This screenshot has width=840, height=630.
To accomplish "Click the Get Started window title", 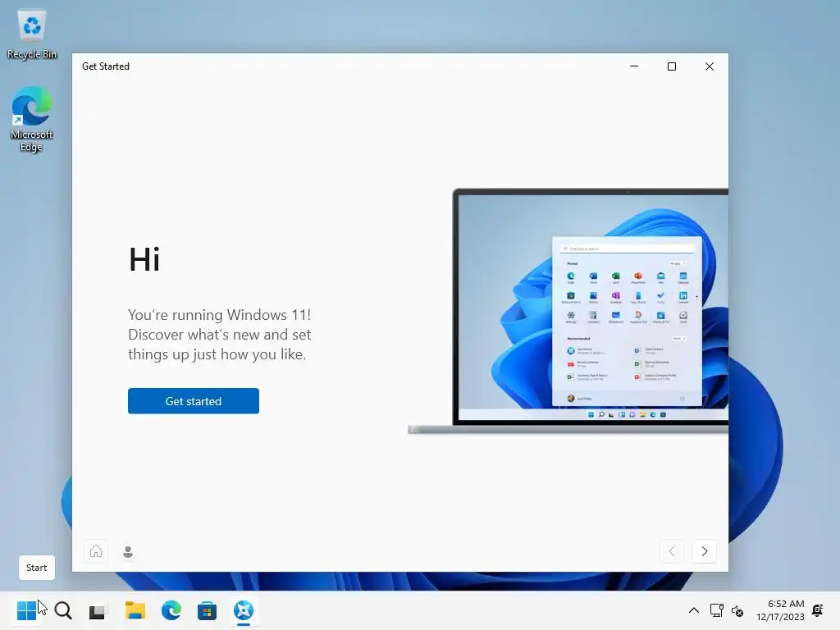I will (106, 66).
